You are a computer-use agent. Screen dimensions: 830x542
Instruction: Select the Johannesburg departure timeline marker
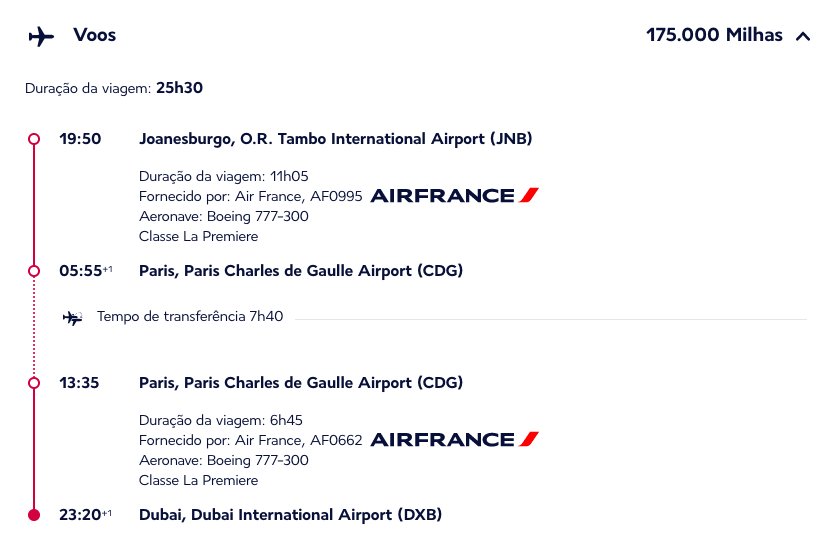coord(34,139)
